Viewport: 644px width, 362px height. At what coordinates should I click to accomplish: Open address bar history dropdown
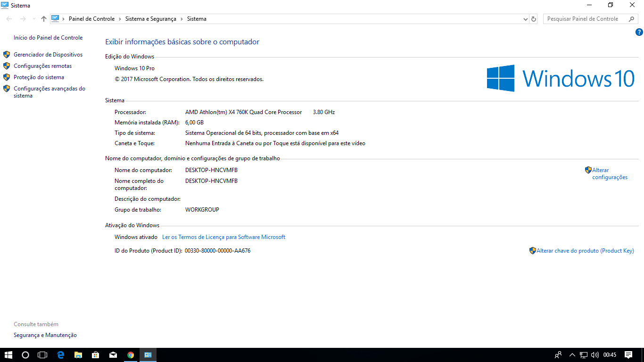point(526,19)
